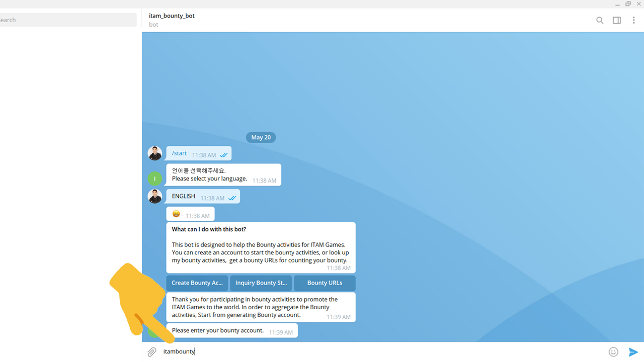Restore down the Telegram window
The height and width of the screenshot is (362, 644).
(628, 4)
